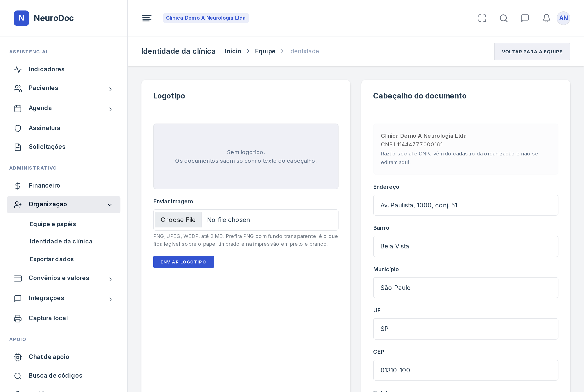Open Exportar dados submenu item
The width and height of the screenshot is (584, 392).
coord(52,259)
